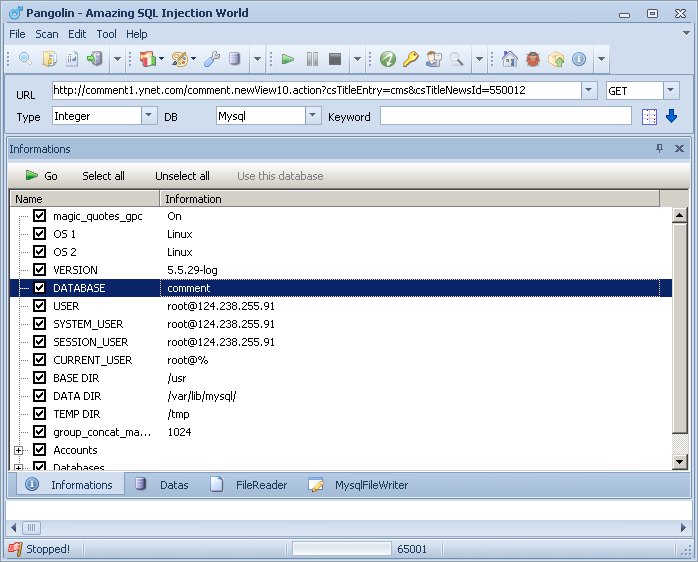This screenshot has height=562, width=698.
Task: Switch to the FileReader tab
Action: click(x=249, y=485)
